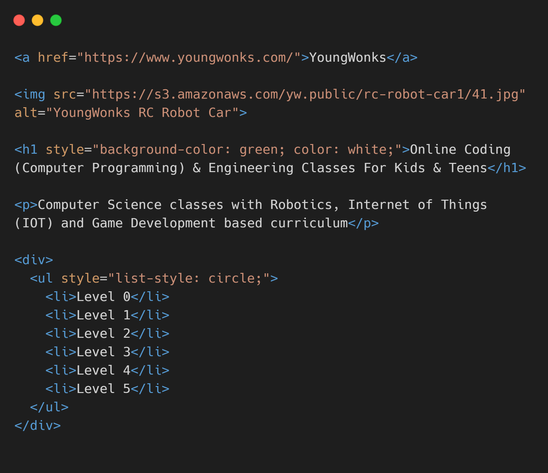This screenshot has width=548, height=473.
Task: Click the closing </h1> tag
Action: click(x=507, y=168)
